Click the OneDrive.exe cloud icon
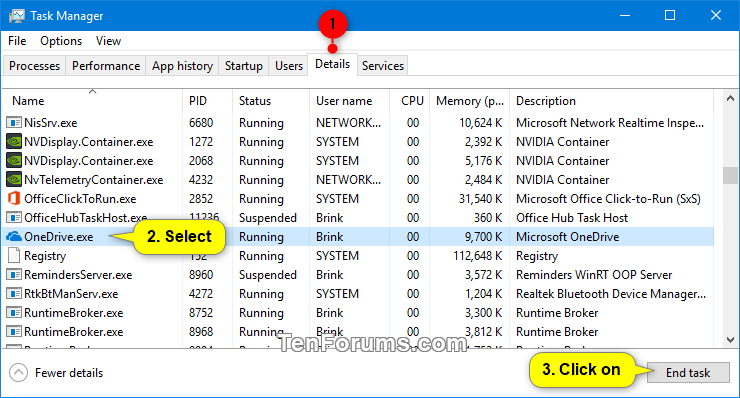 click(14, 237)
